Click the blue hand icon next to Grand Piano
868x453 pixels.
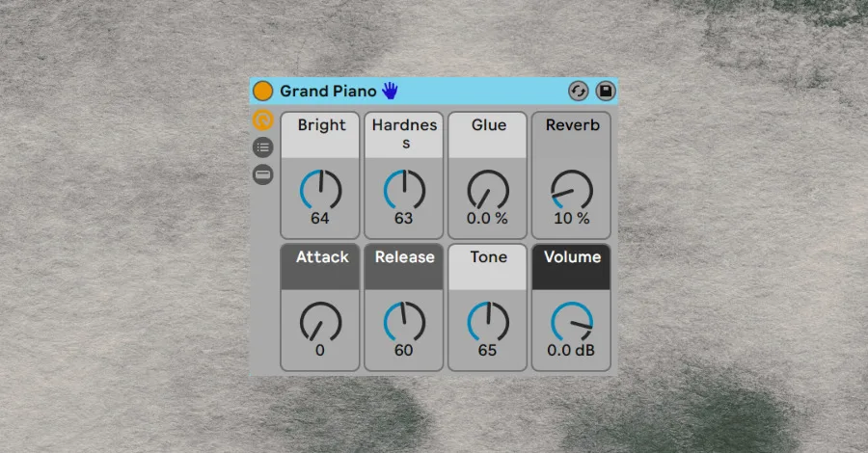(x=390, y=91)
